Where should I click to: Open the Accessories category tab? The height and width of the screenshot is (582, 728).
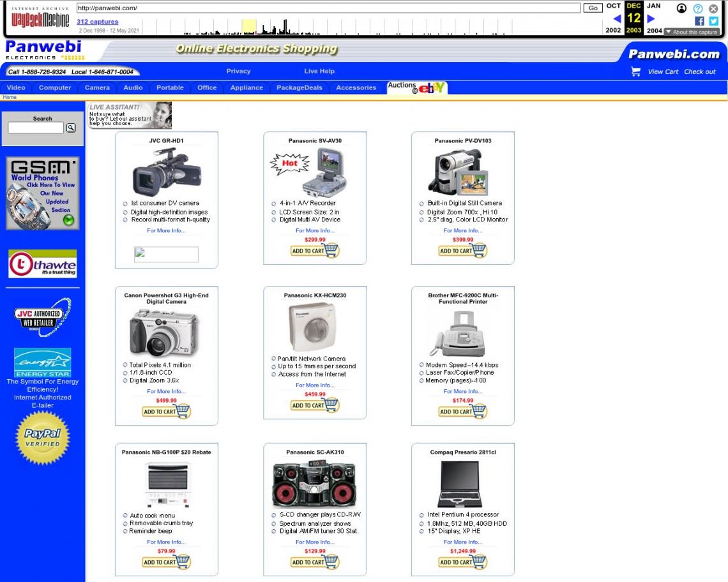tap(356, 87)
